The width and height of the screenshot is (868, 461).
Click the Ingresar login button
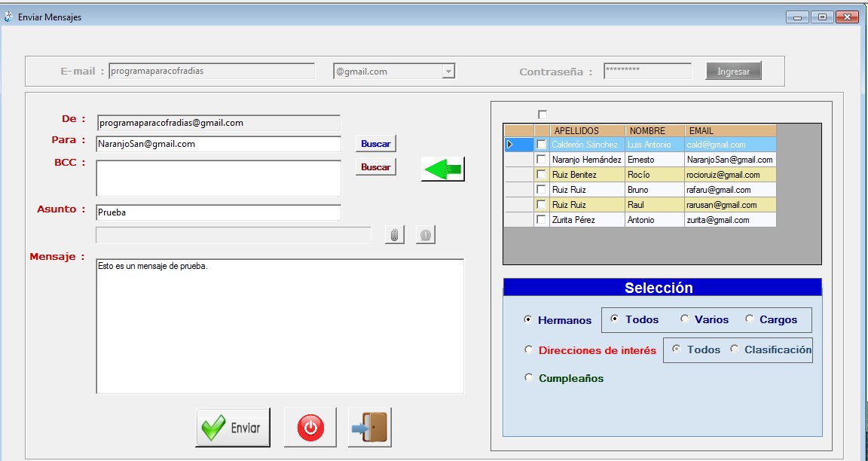[733, 72]
